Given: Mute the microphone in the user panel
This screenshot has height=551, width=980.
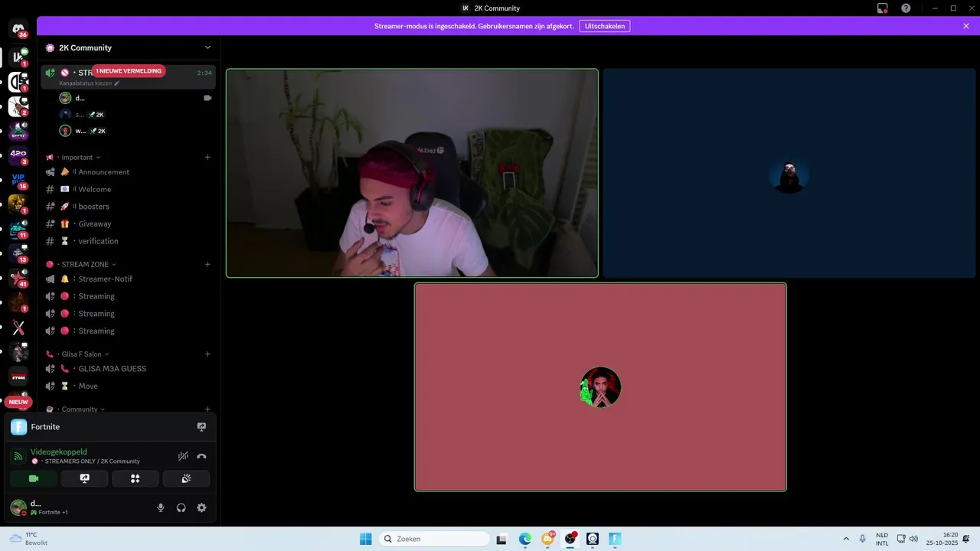Looking at the screenshot, I should (x=161, y=507).
